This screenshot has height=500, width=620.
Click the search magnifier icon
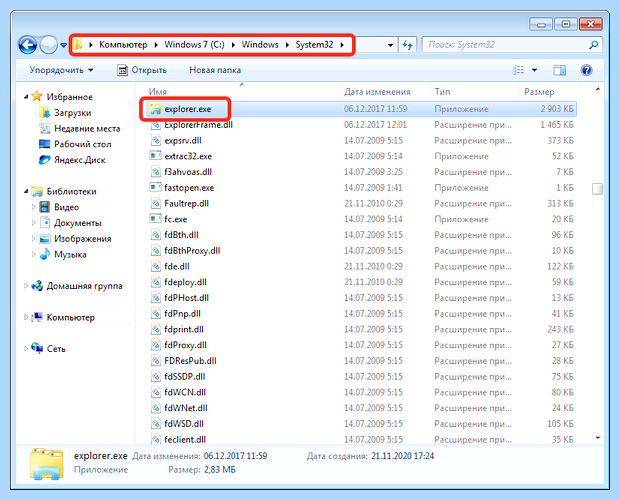pos(594,45)
